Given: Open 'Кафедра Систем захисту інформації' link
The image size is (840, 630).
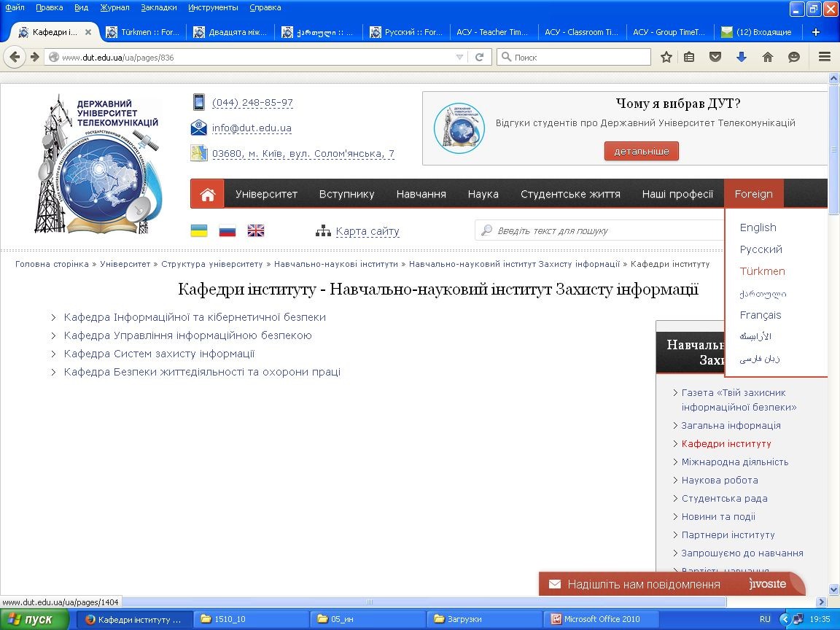Looking at the screenshot, I should pos(159,354).
